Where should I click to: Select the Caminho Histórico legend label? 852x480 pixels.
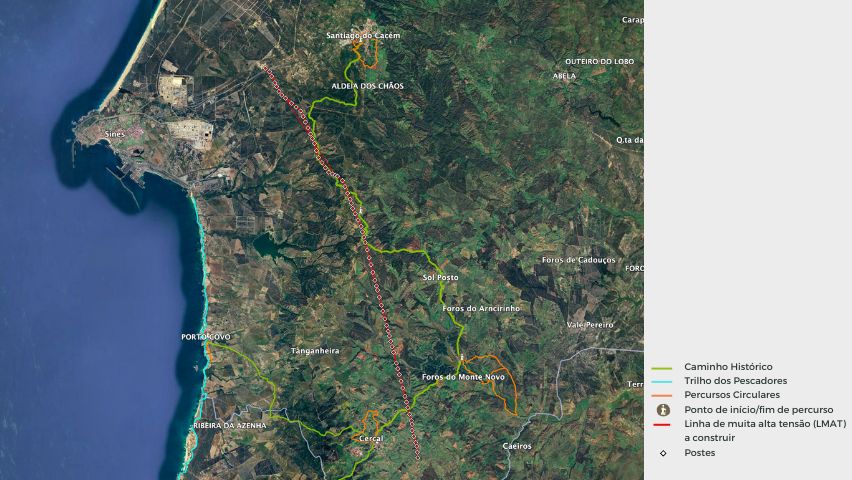point(728,367)
